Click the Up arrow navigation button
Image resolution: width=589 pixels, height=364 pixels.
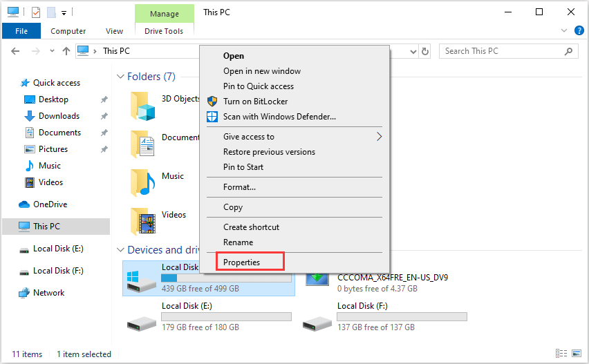(x=66, y=51)
